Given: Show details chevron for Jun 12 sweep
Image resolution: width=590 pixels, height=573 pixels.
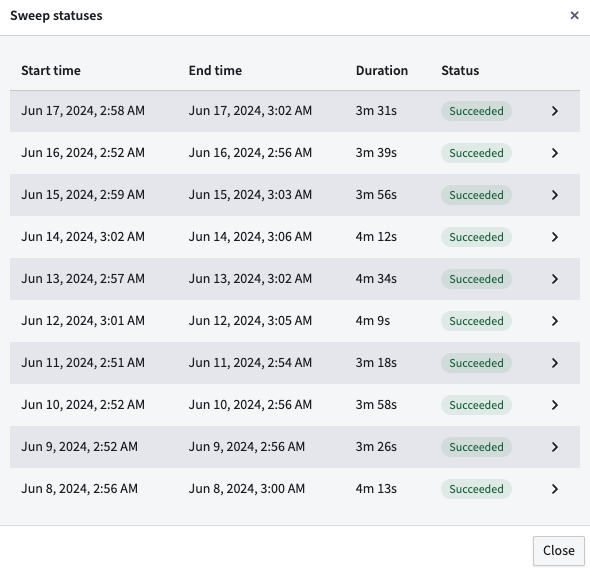Looking at the screenshot, I should (555, 321).
